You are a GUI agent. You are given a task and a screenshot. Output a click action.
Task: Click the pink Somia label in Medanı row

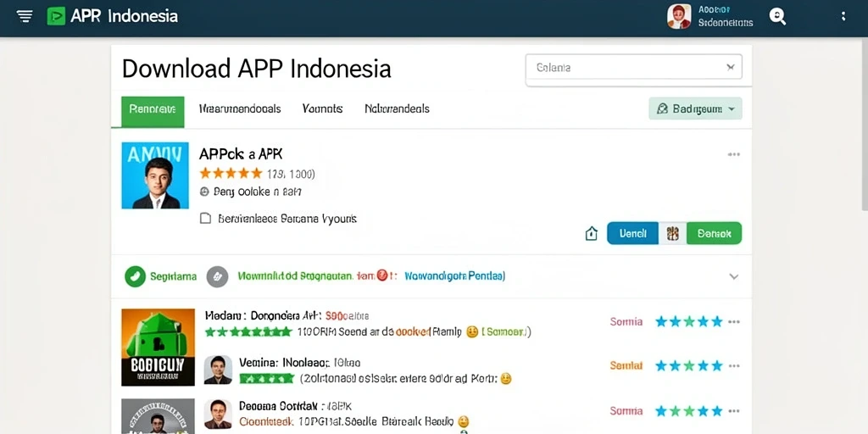(626, 321)
